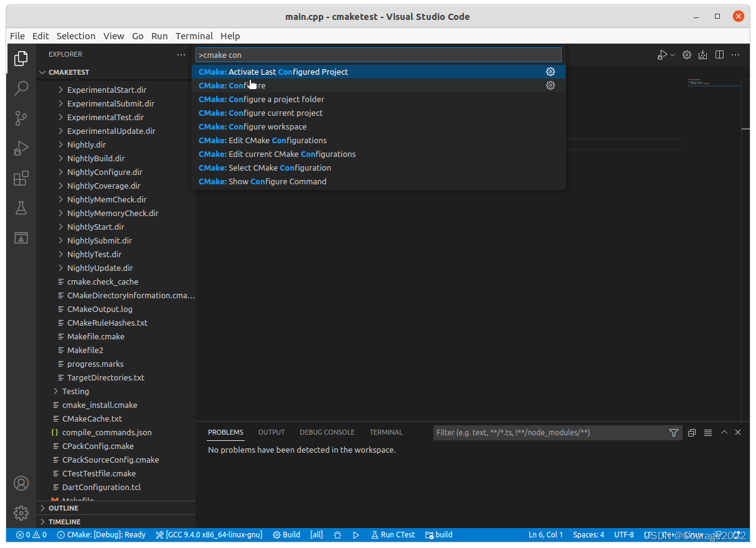This screenshot has width=756, height=548.
Task: Open the Testing flask view
Action: (21, 208)
